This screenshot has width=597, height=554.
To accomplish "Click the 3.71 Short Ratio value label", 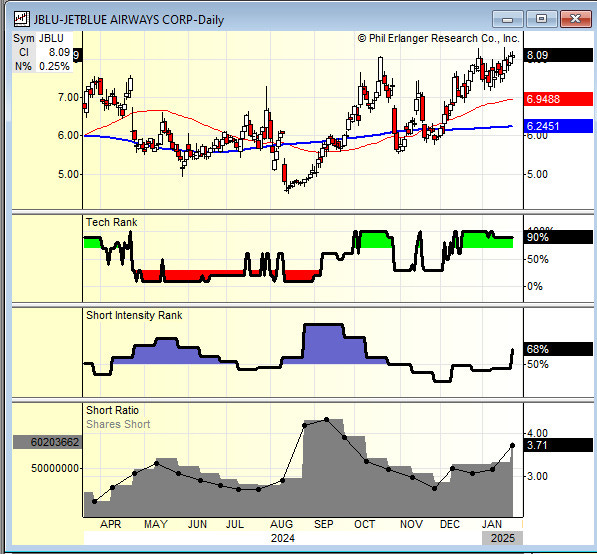I will coord(558,445).
